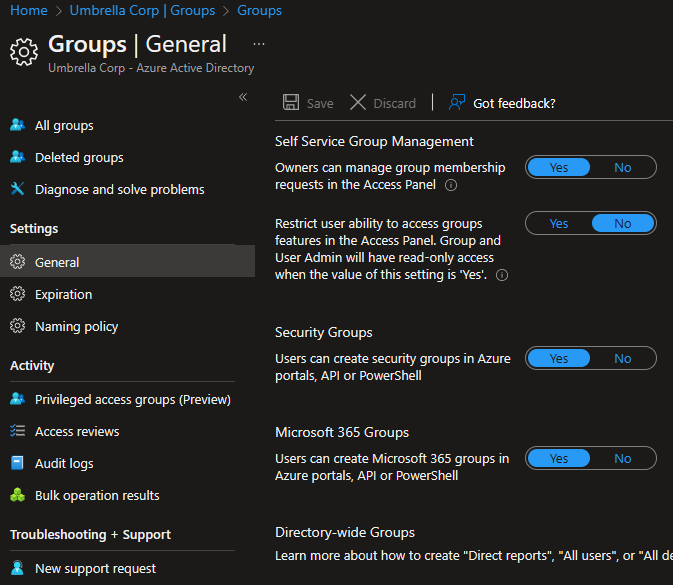Open All groups in sidebar
Image resolution: width=673 pixels, height=585 pixels.
point(127,125)
